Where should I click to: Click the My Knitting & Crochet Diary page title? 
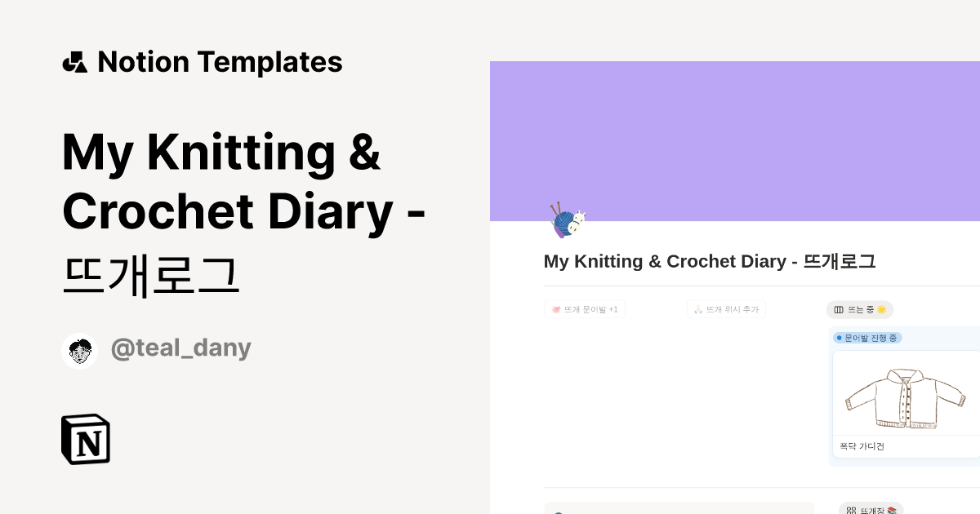tap(709, 261)
